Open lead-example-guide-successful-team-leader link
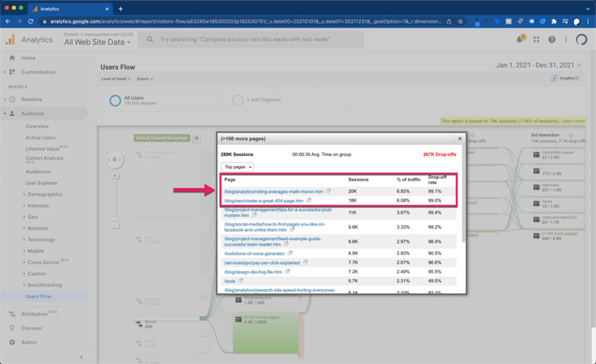Viewport: 596px width, 364px height. [x=272, y=241]
